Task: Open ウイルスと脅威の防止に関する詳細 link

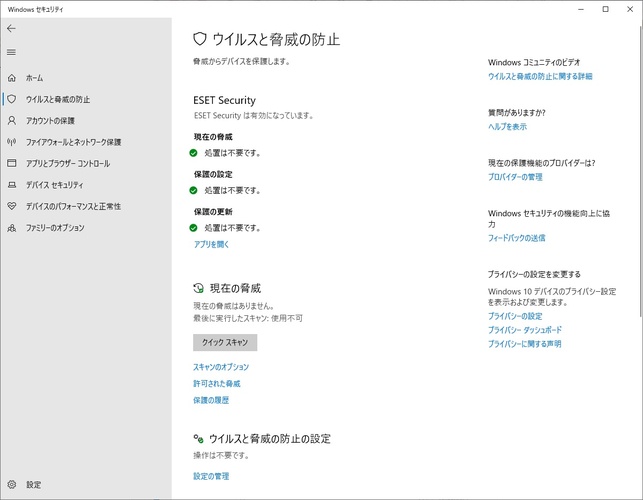Action: (540, 76)
